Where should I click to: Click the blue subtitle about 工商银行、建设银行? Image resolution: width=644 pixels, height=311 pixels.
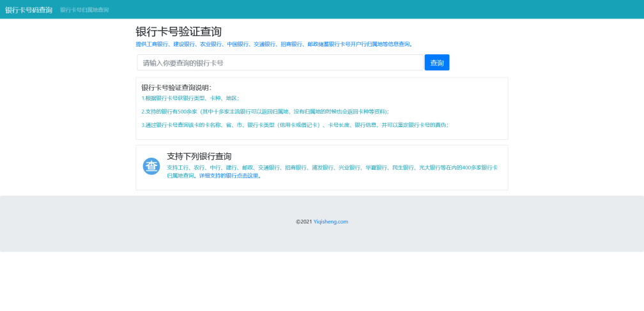274,44
